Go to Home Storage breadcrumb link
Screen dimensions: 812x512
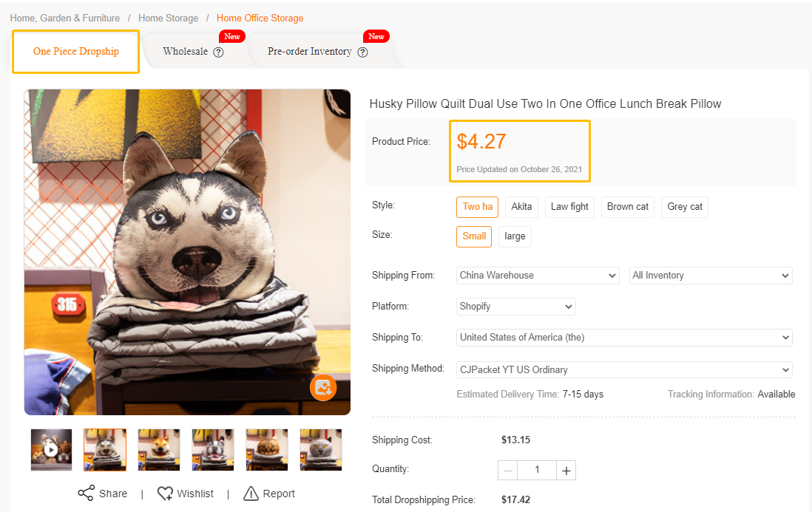coord(168,18)
